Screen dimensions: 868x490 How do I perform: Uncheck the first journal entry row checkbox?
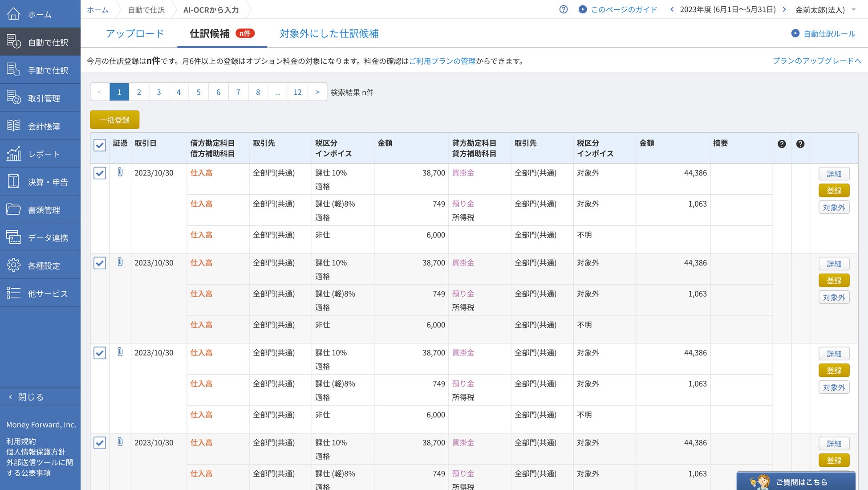[100, 173]
